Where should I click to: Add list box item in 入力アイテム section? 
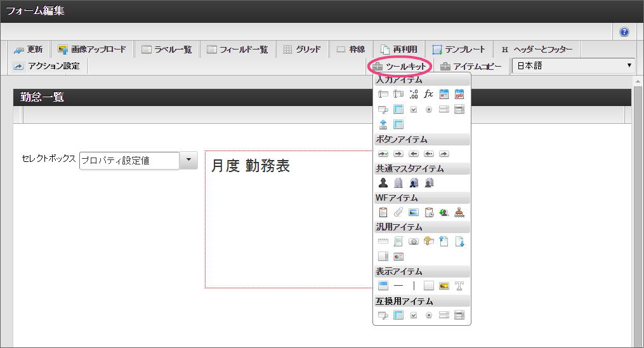pyautogui.click(x=459, y=109)
